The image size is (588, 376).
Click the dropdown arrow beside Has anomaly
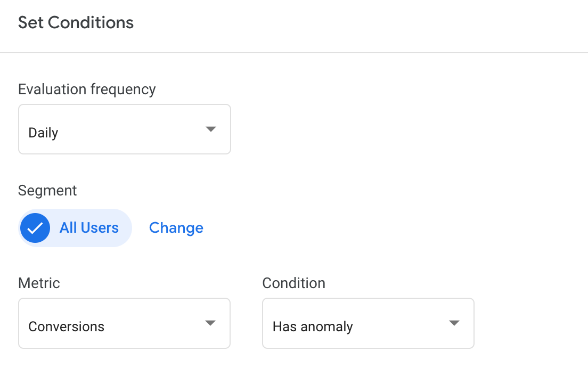[x=454, y=323]
